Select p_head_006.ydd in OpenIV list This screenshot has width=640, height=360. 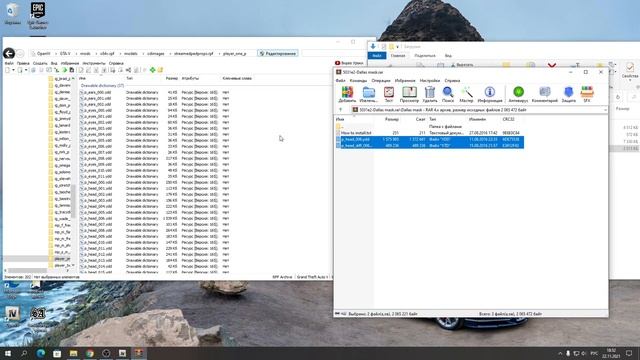[x=96, y=218]
